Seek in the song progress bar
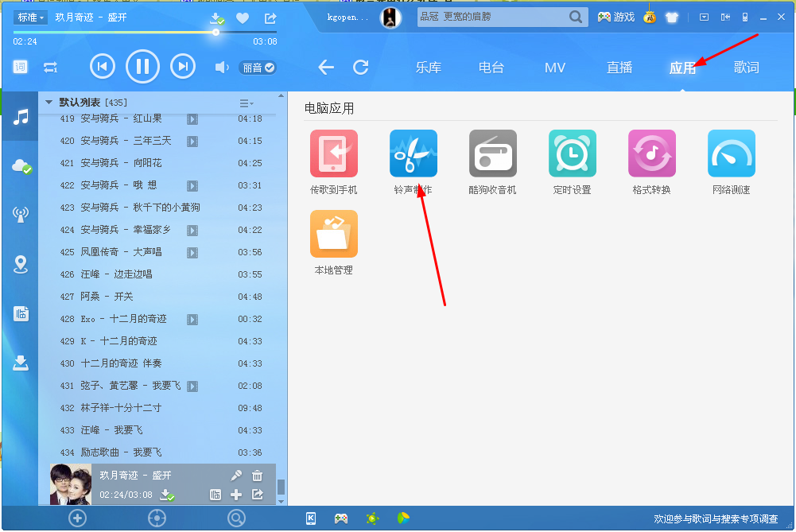 (146, 32)
